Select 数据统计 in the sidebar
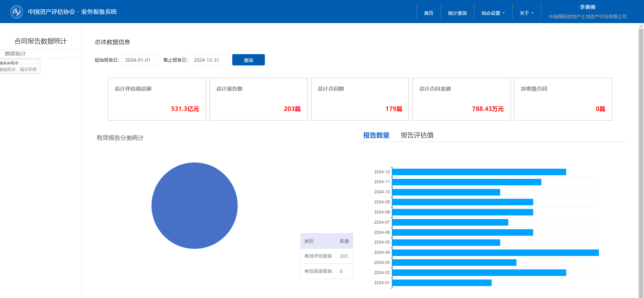 pyautogui.click(x=15, y=54)
